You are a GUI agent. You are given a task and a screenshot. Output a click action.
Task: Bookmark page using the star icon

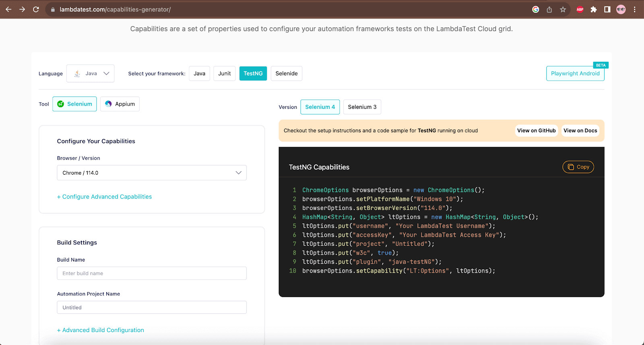563,9
